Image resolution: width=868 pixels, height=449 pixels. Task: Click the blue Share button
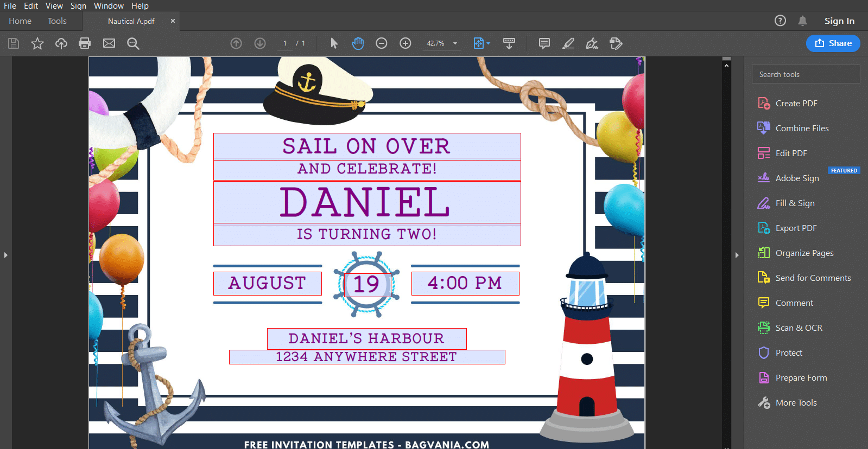(x=833, y=43)
